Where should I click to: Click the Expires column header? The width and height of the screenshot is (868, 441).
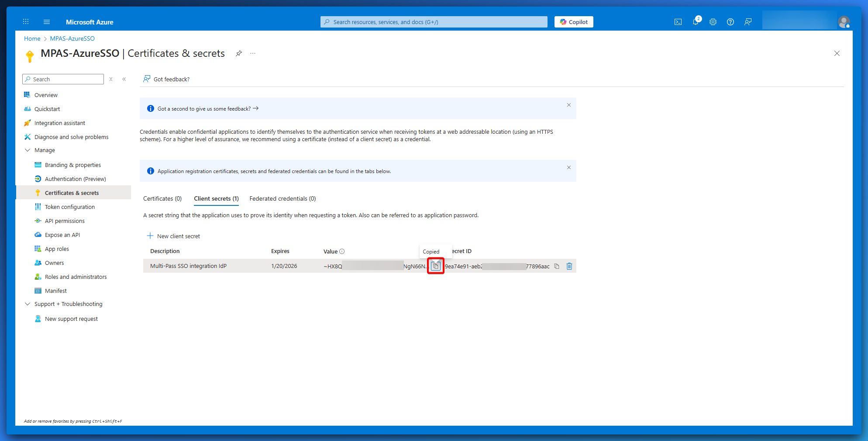coord(280,251)
